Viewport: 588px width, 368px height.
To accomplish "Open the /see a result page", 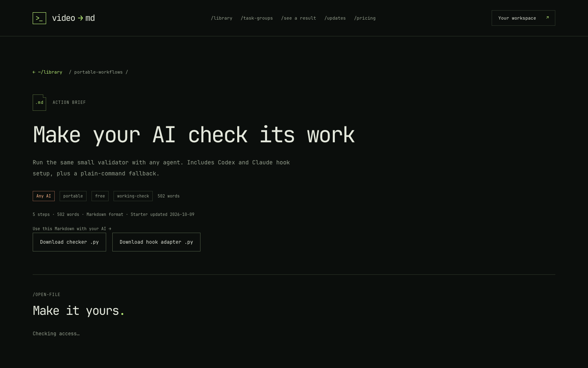I will click(x=298, y=18).
